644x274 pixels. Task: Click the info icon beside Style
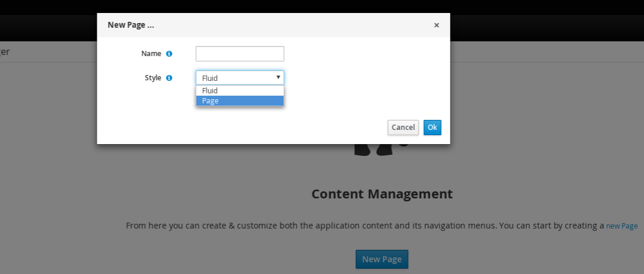169,78
